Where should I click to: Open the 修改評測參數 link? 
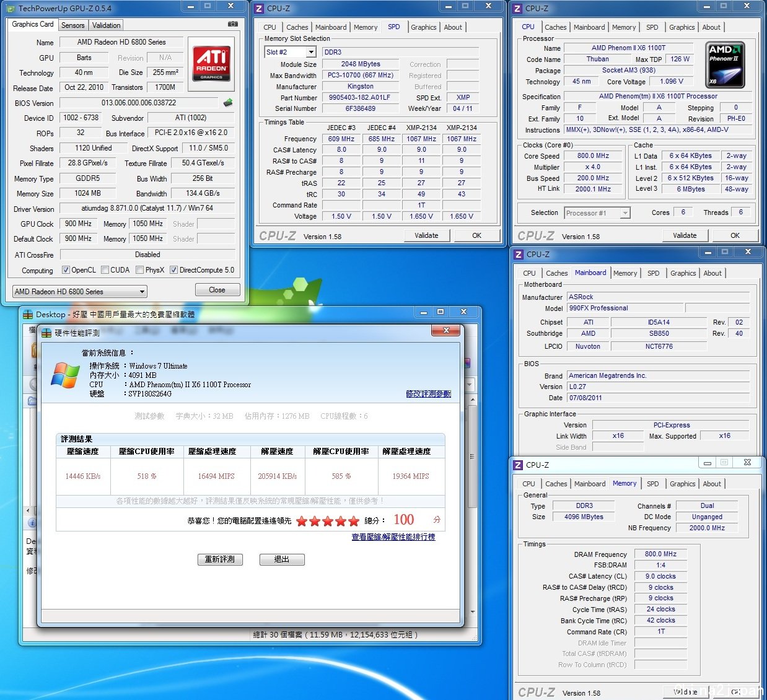click(428, 394)
